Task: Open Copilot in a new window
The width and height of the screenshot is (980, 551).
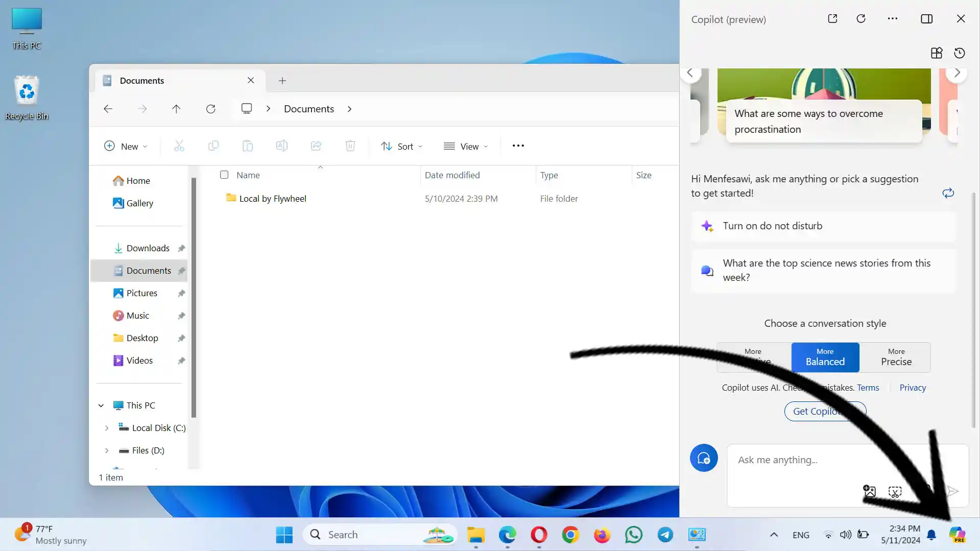Action: 832,19
